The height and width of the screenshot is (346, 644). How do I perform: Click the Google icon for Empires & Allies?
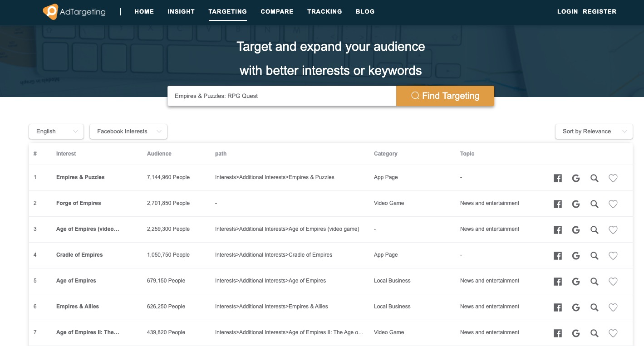coord(576,307)
